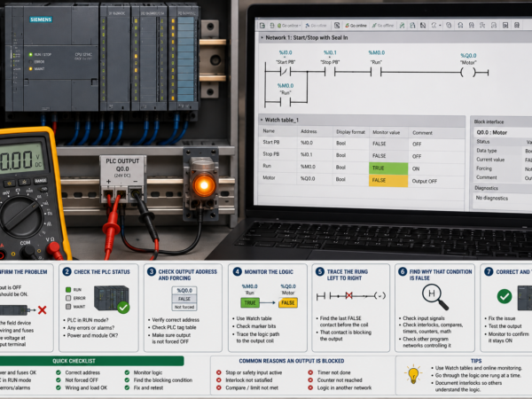Click the Comment column header in the watch table

(422, 133)
